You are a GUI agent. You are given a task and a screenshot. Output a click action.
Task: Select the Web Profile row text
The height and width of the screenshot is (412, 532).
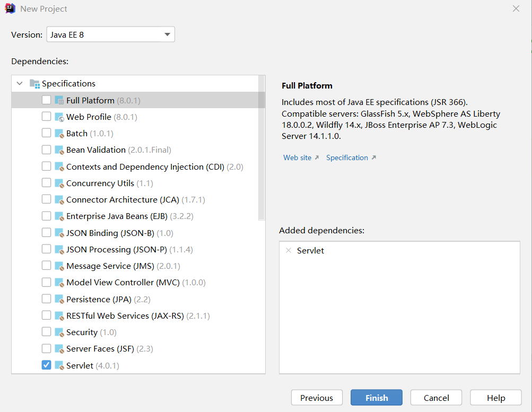102,117
